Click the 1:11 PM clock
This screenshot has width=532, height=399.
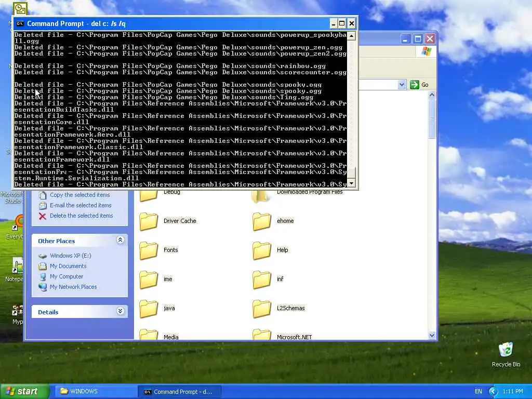513,392
